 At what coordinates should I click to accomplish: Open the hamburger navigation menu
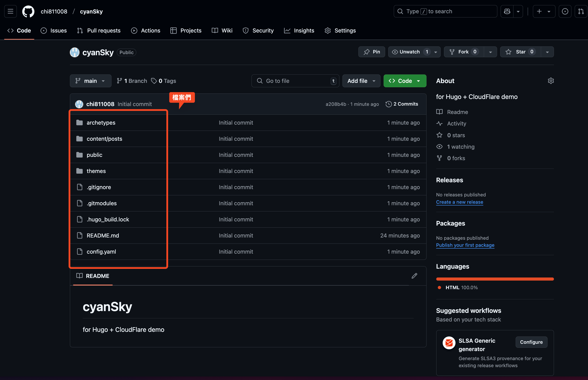(10, 11)
